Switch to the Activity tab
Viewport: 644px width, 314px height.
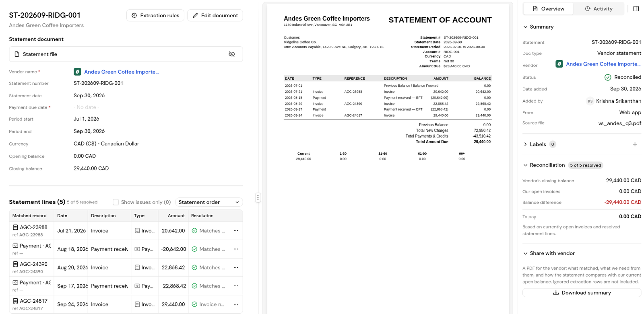coord(599,9)
